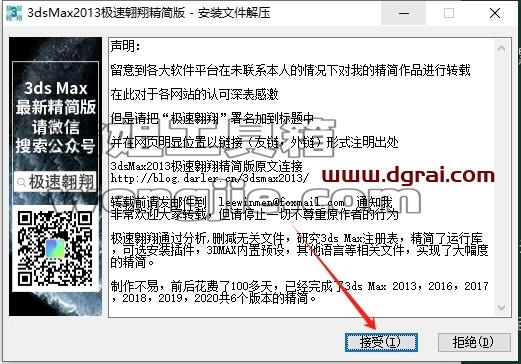Click the 极速翱翔 search box in the banner
Screen dimensions: 521x364
(x=55, y=182)
